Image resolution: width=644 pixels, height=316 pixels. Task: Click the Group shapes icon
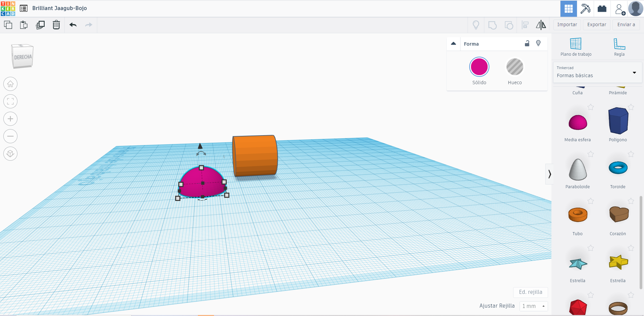(492, 25)
